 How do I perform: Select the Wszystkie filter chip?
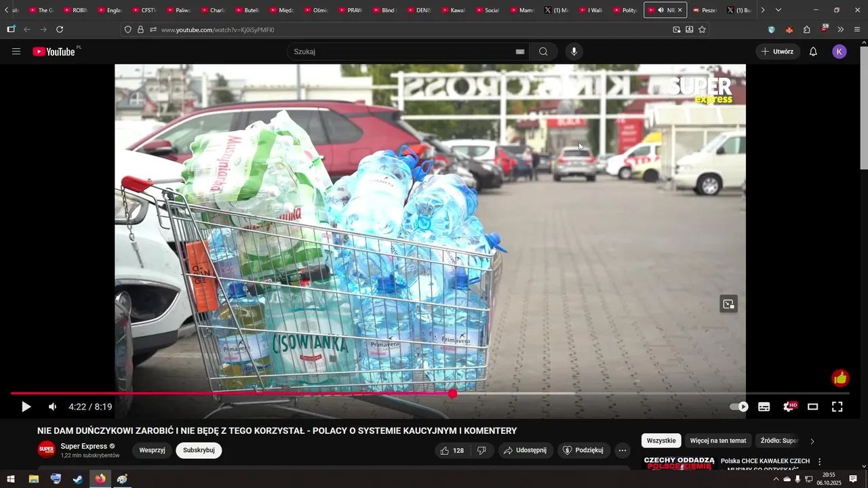[x=661, y=441]
